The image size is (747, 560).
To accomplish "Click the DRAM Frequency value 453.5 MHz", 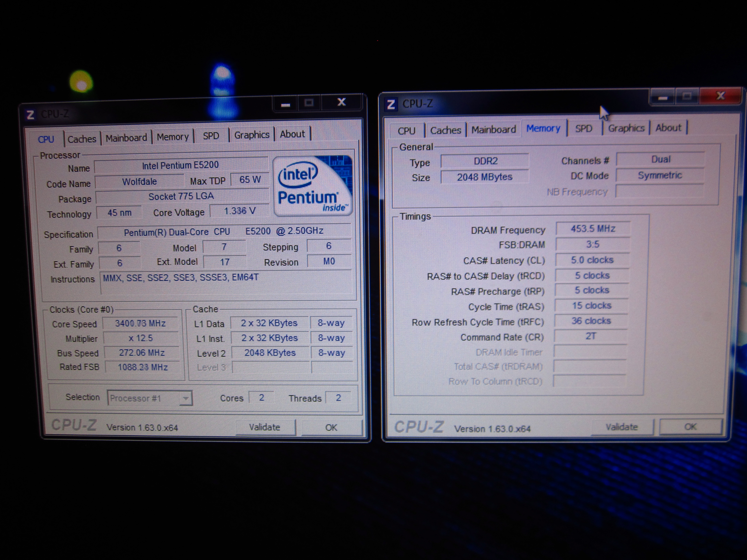I will pyautogui.click(x=593, y=229).
